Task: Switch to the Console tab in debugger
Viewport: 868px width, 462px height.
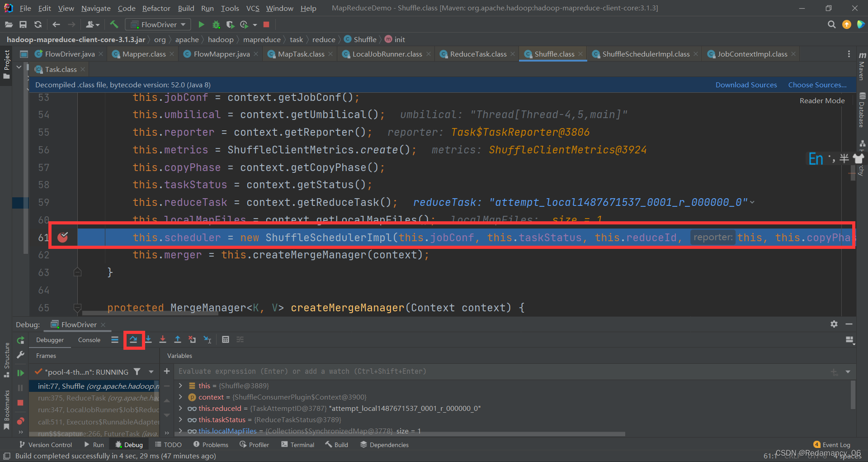Action: pyautogui.click(x=89, y=340)
